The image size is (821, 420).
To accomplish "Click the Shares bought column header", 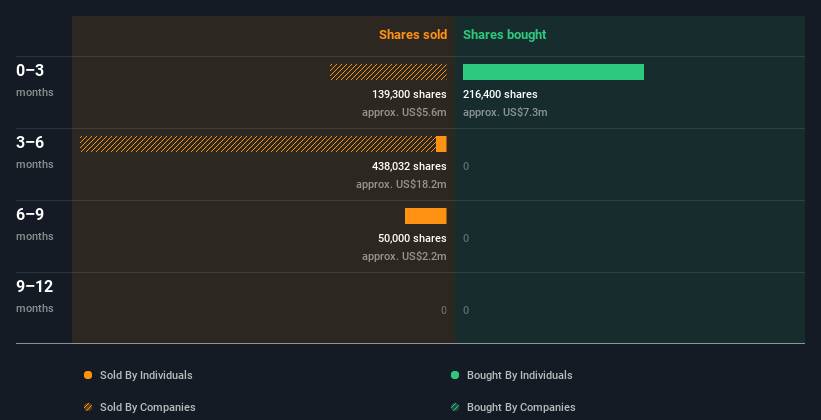I will [505, 35].
